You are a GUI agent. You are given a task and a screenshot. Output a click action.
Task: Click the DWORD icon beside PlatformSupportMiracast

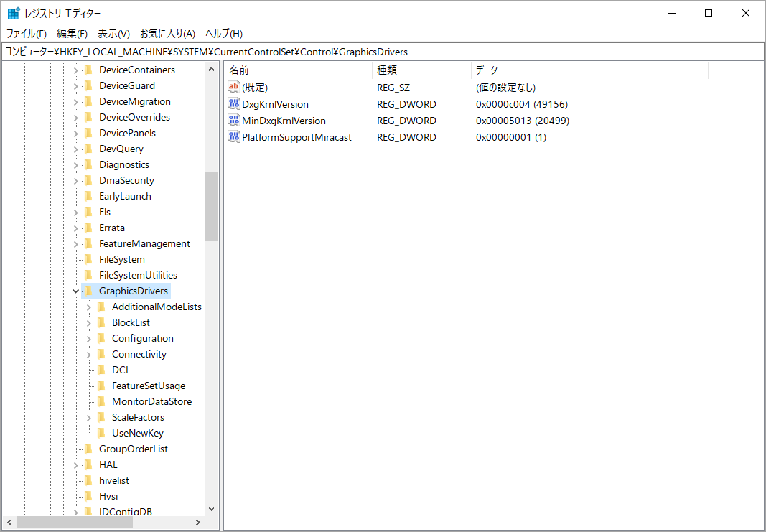coord(233,136)
